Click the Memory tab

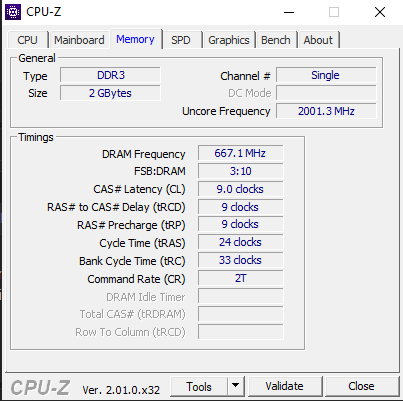click(136, 39)
